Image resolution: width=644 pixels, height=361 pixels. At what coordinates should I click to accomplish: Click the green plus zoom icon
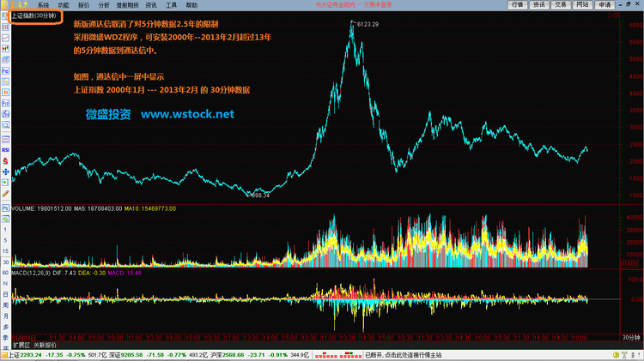point(5,183)
